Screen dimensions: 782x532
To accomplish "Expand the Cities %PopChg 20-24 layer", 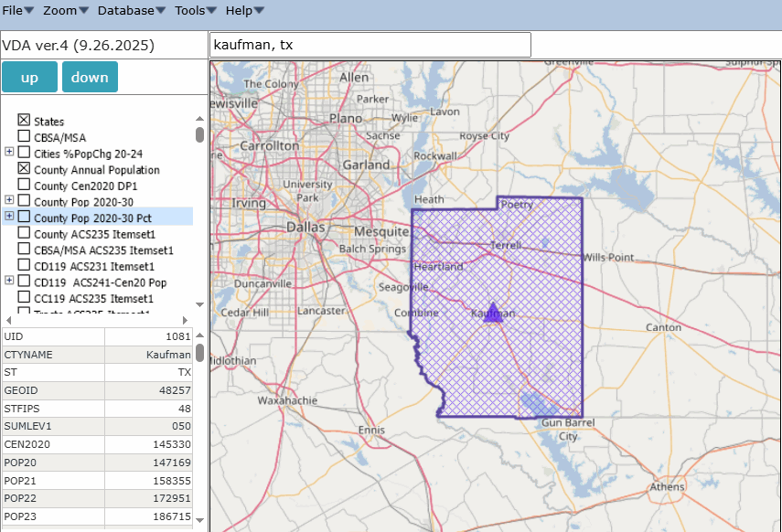I will pos(9,153).
